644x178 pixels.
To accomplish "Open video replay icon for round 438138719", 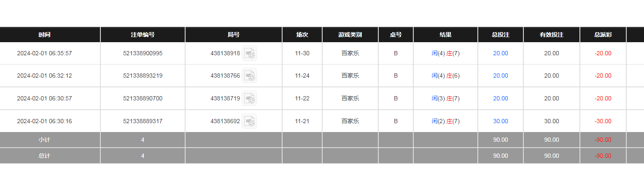I will pyautogui.click(x=249, y=98).
